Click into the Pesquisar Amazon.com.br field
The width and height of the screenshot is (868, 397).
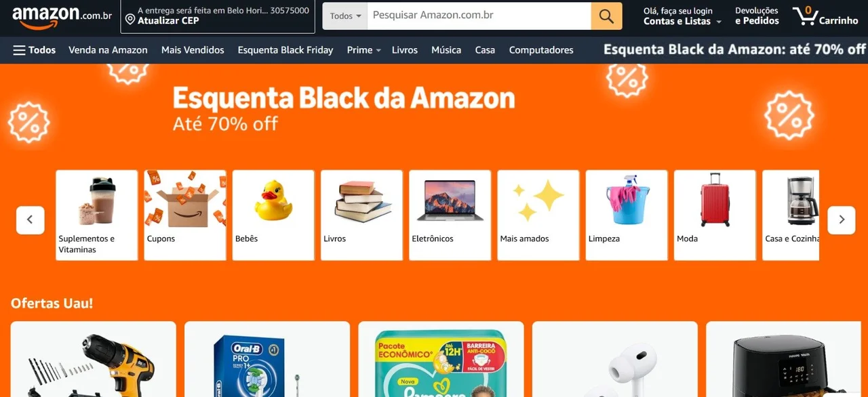pyautogui.click(x=479, y=16)
